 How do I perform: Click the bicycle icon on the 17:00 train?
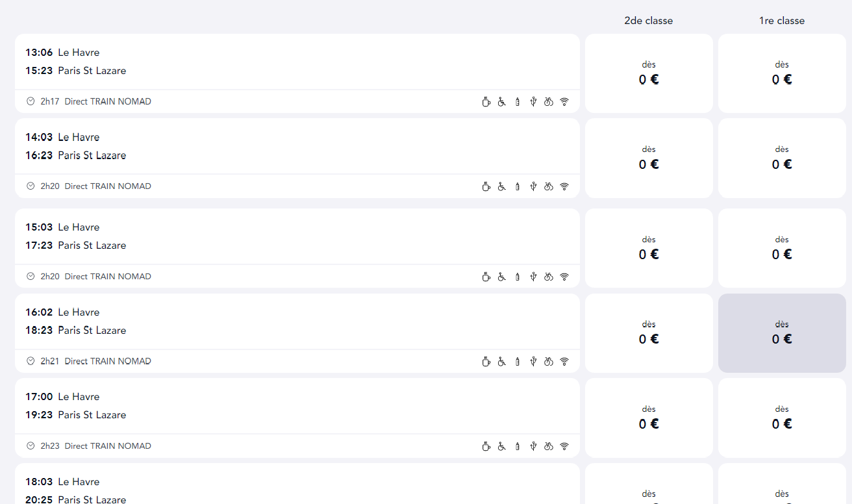point(549,446)
